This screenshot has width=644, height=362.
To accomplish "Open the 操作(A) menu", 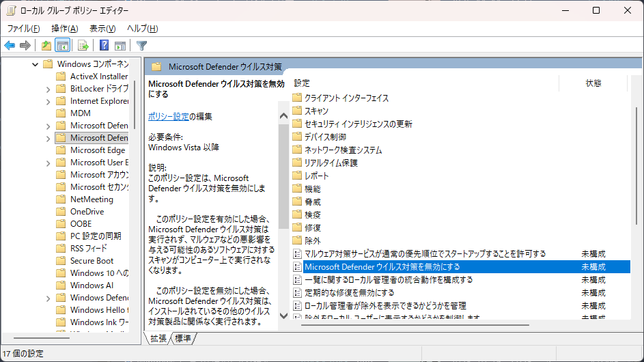I will pyautogui.click(x=64, y=28).
